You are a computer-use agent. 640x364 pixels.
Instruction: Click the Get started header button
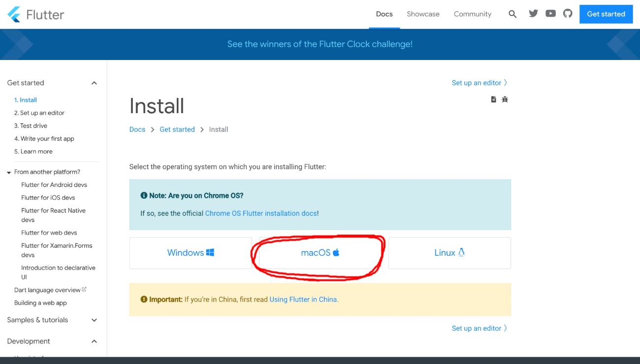tap(606, 14)
